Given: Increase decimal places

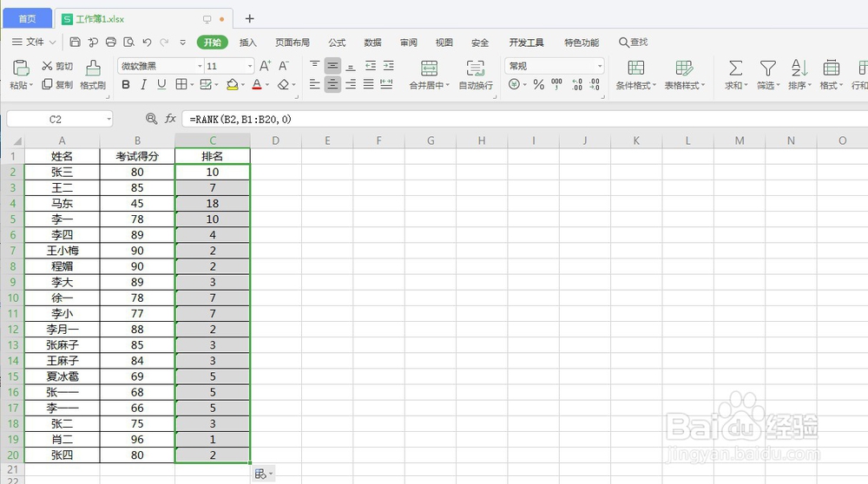Looking at the screenshot, I should [577, 85].
